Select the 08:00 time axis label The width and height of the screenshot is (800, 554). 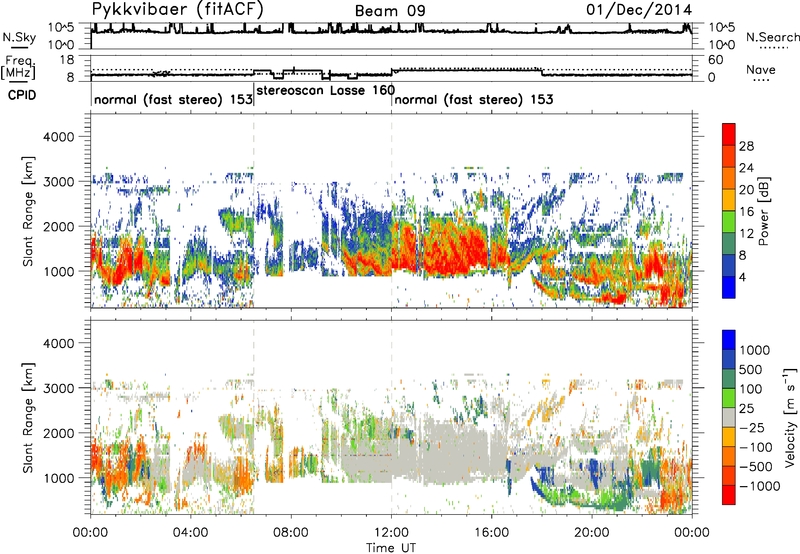point(291,533)
